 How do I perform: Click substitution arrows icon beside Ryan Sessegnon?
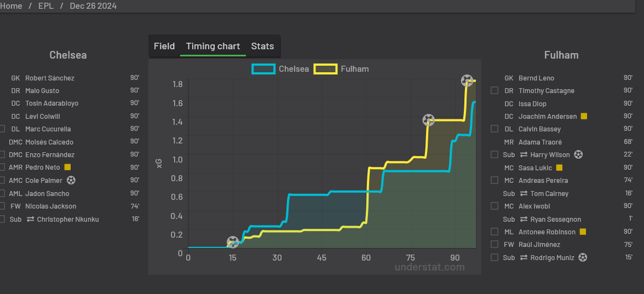pyautogui.click(x=524, y=220)
